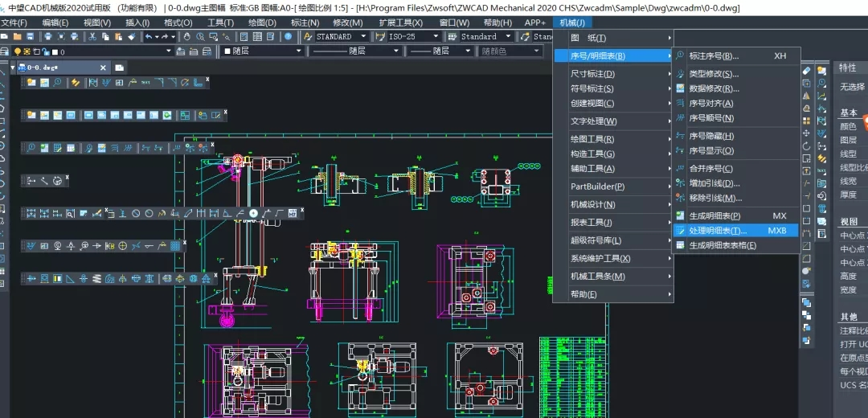Viewport: 868px width, 418px height.
Task: Click the Print icon in toolbar
Action: coord(48,37)
